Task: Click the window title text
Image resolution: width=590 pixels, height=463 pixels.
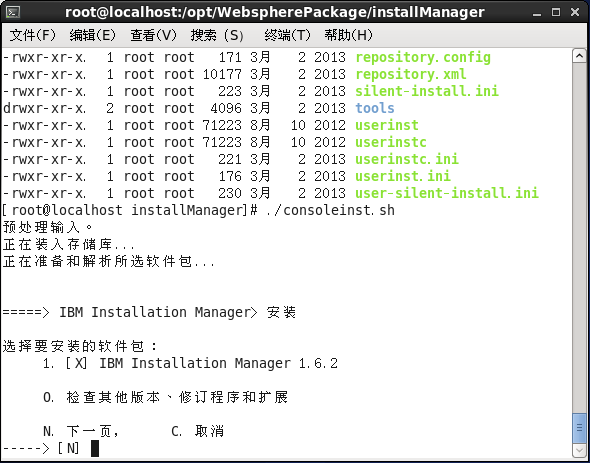Action: point(275,12)
